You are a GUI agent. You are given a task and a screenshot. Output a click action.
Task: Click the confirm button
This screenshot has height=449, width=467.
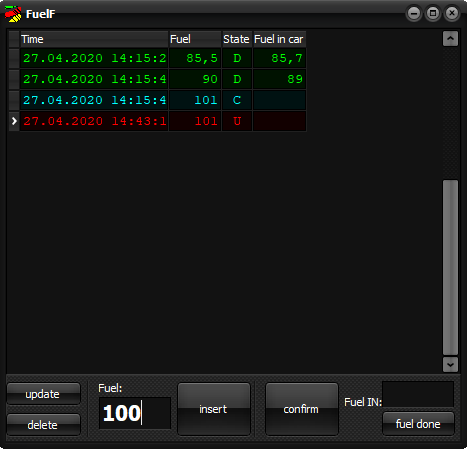point(302,409)
